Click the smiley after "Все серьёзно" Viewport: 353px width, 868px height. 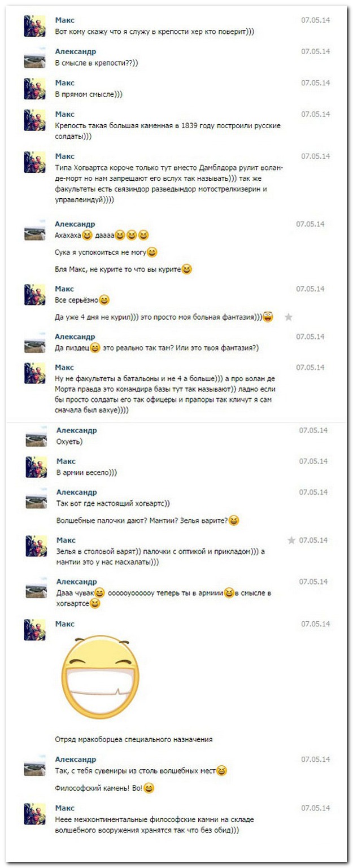click(104, 300)
